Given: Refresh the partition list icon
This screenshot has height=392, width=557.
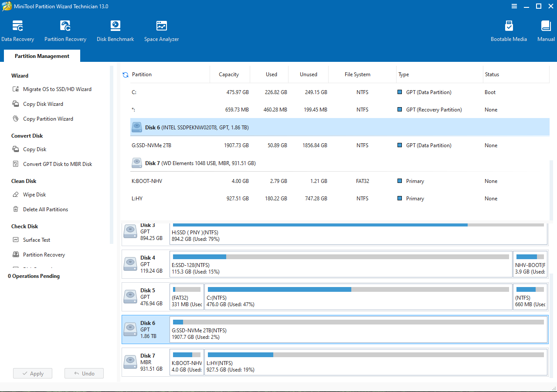Looking at the screenshot, I should point(126,75).
